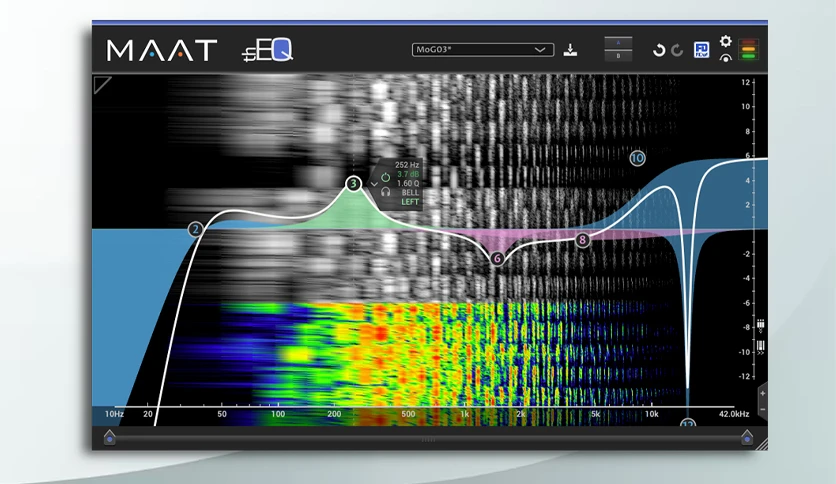Select EQ band node 3

[353, 184]
